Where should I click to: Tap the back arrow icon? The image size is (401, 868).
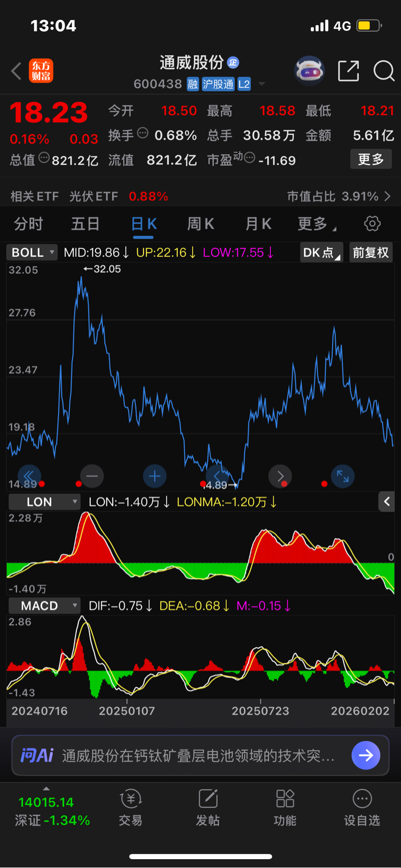click(x=16, y=71)
